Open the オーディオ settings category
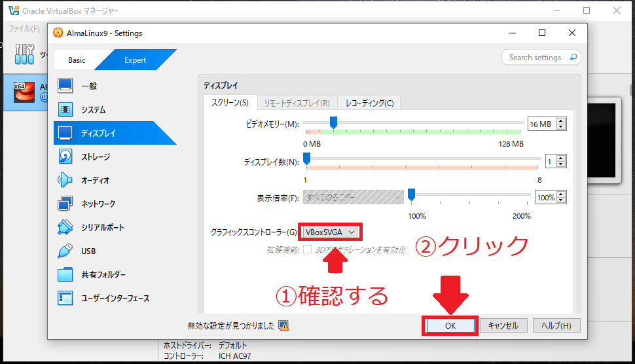Image resolution: width=635 pixels, height=364 pixels. 115,180
